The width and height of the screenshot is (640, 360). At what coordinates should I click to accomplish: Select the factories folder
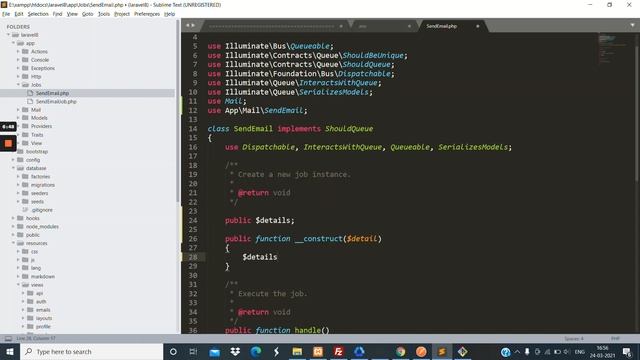click(x=40, y=177)
